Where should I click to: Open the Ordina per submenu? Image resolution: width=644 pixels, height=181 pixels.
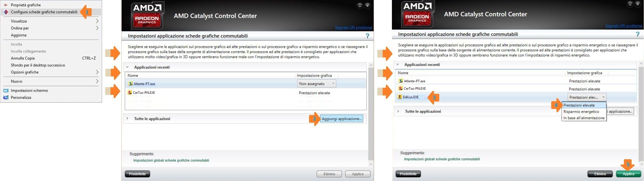[x=51, y=28]
